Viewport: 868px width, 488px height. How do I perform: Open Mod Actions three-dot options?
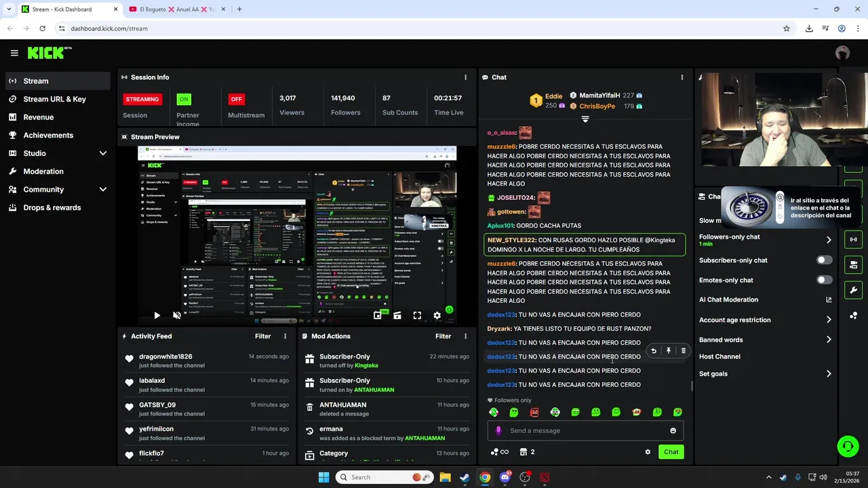pyautogui.click(x=465, y=336)
